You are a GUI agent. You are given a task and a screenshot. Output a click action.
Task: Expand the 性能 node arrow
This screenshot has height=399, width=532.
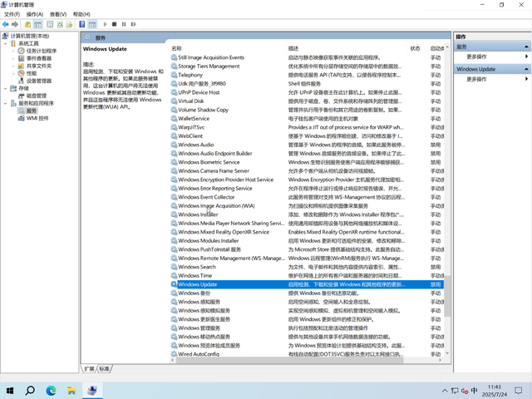(13, 73)
